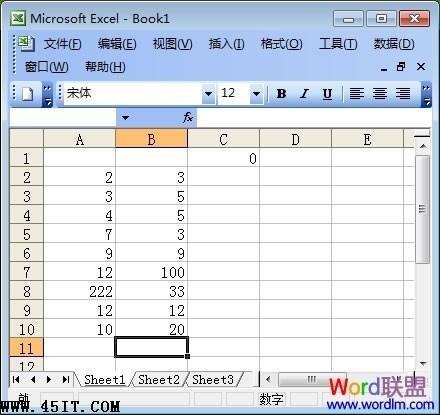Viewport: 440px width, 415px height.
Task: Select cell B10 containing 20
Action: (x=151, y=329)
